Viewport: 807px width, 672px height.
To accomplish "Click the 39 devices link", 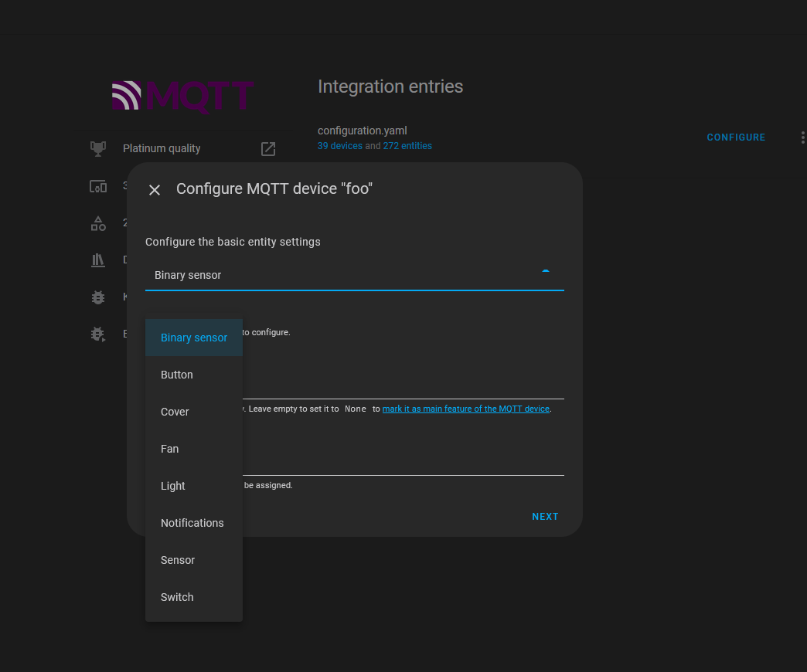I will [x=339, y=145].
